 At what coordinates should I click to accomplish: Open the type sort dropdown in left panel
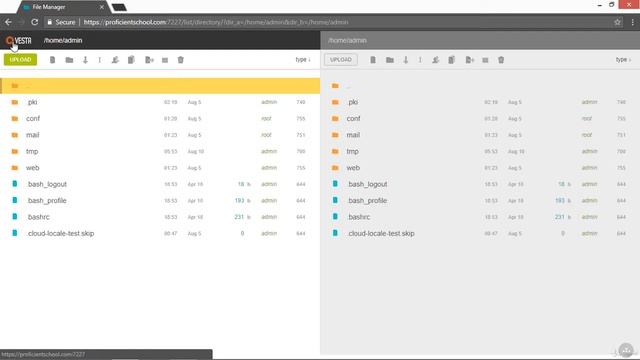tap(303, 60)
